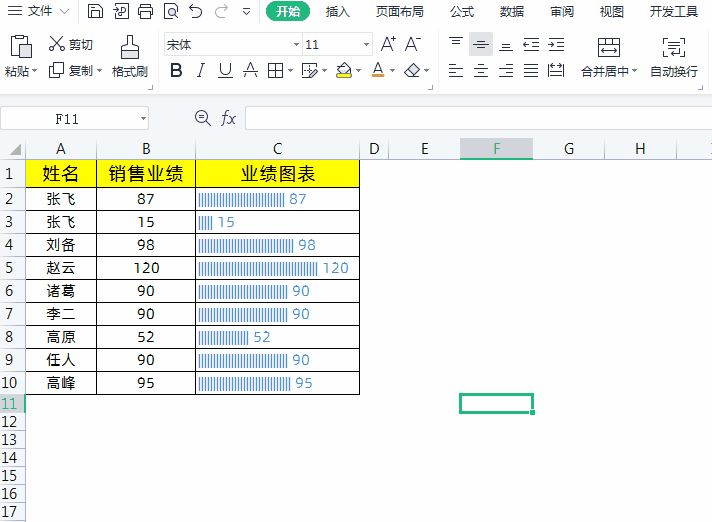Apply the orange font color

click(378, 70)
